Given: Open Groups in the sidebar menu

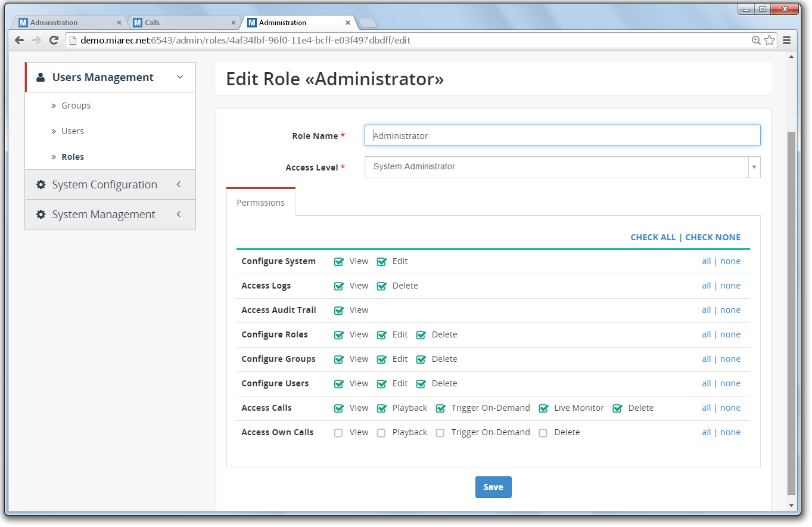Looking at the screenshot, I should point(76,106).
